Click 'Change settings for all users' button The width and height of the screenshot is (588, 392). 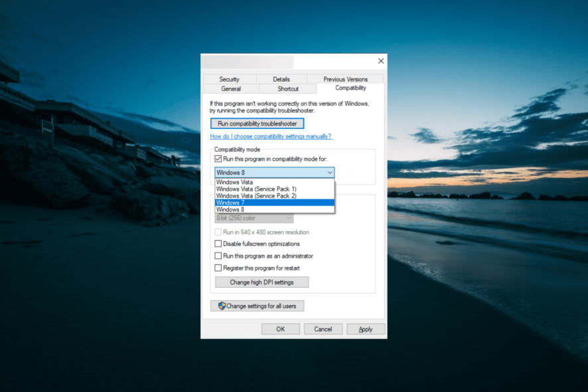point(257,306)
